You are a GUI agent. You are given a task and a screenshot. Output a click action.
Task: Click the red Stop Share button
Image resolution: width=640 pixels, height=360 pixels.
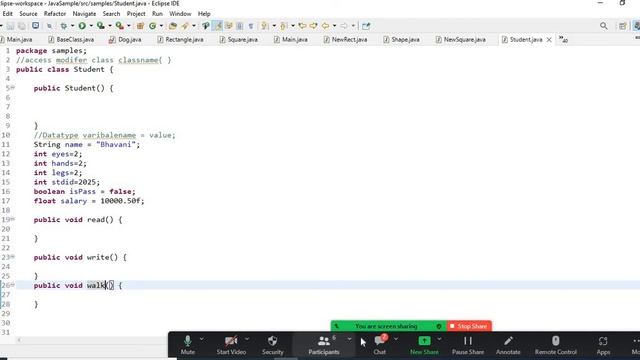(x=469, y=326)
